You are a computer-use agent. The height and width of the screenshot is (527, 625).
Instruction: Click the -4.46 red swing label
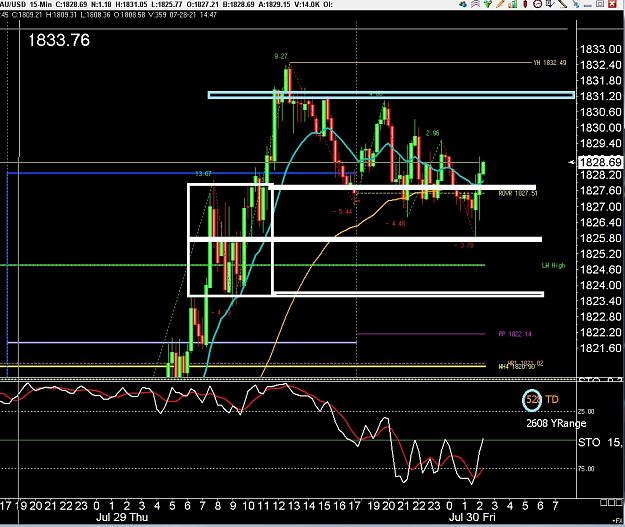[395, 224]
